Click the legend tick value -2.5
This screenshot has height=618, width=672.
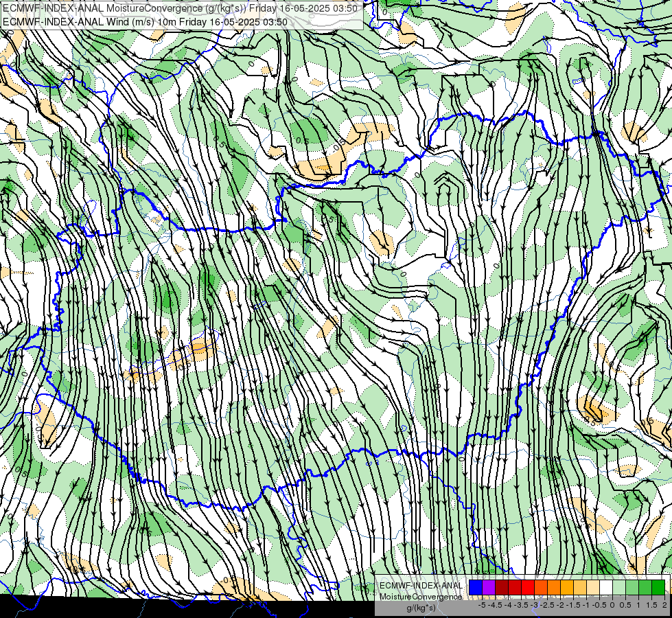tap(547, 605)
